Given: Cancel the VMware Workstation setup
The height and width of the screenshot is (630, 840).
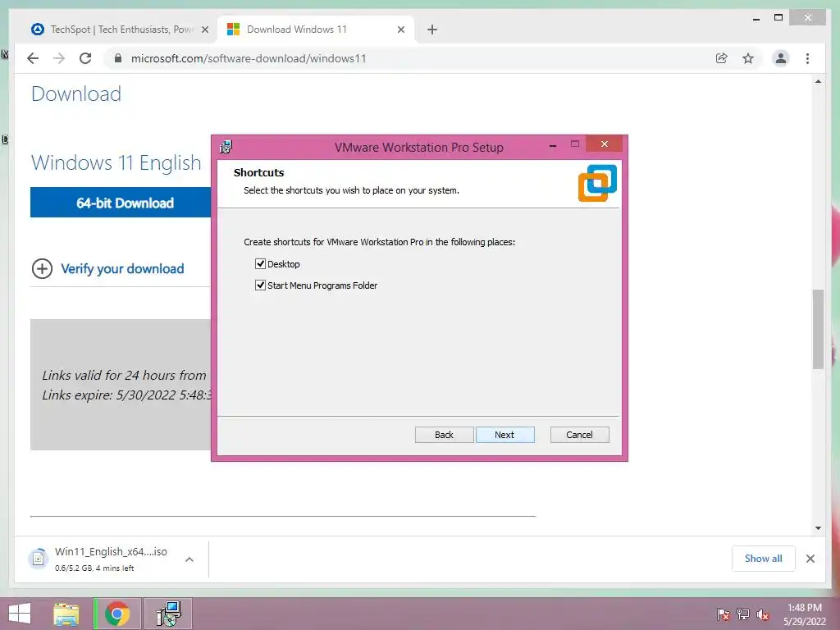Looking at the screenshot, I should 580,435.
